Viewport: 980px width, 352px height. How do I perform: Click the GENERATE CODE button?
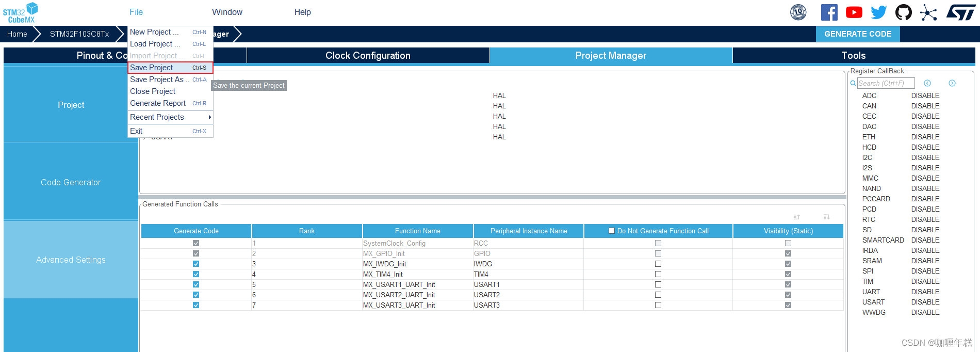point(858,34)
